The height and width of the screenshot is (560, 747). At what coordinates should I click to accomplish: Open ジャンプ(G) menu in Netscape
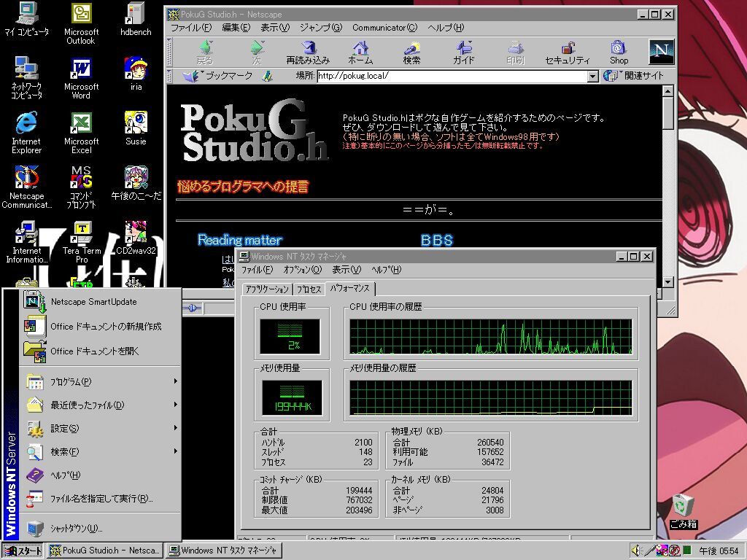[321, 28]
